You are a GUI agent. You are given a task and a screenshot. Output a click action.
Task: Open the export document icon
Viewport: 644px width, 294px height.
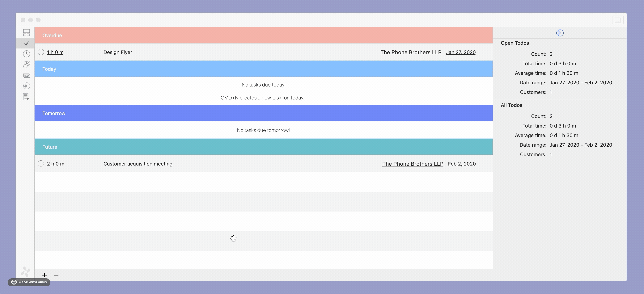(x=27, y=97)
